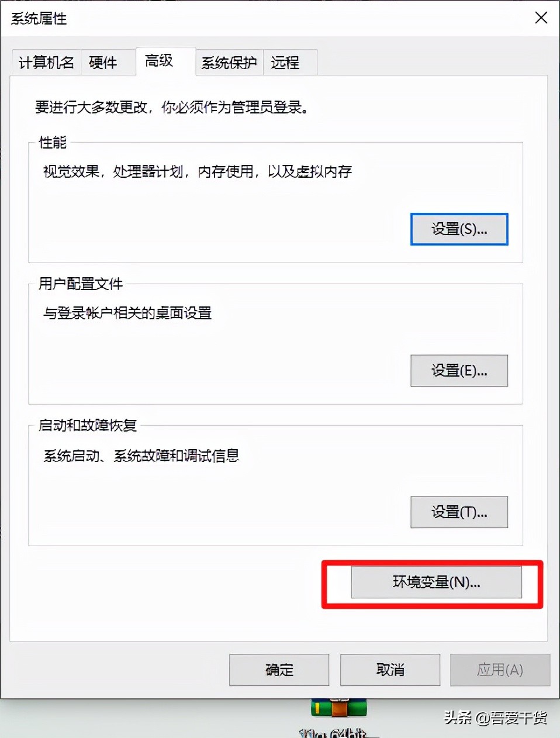Confirm with the 确定 button
Viewport: 560px width, 738px height.
(279, 670)
